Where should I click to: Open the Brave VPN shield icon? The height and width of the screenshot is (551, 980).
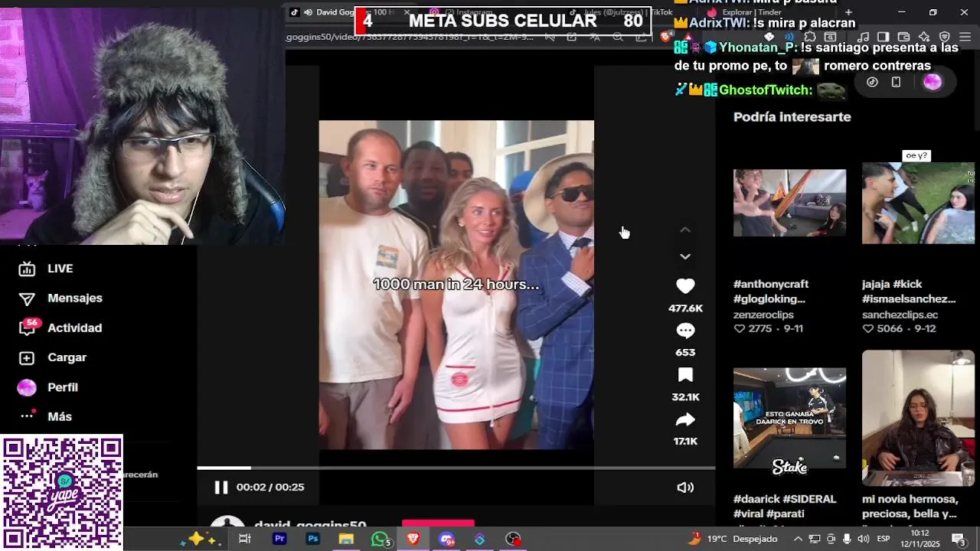(945, 37)
